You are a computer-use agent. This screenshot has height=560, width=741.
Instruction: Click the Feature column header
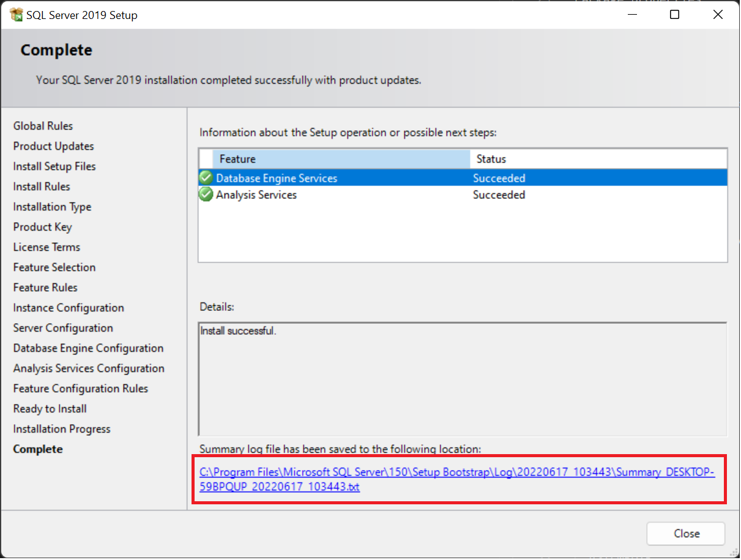[x=341, y=159]
